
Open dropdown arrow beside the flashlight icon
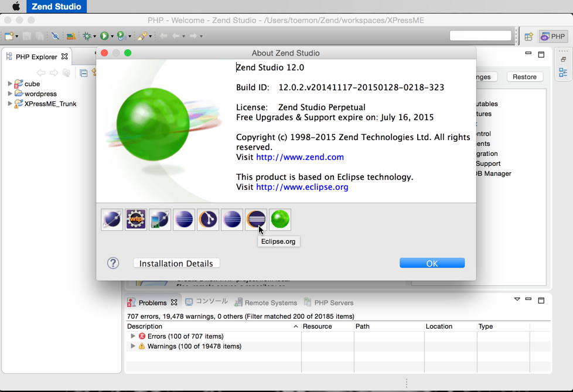[150, 36]
